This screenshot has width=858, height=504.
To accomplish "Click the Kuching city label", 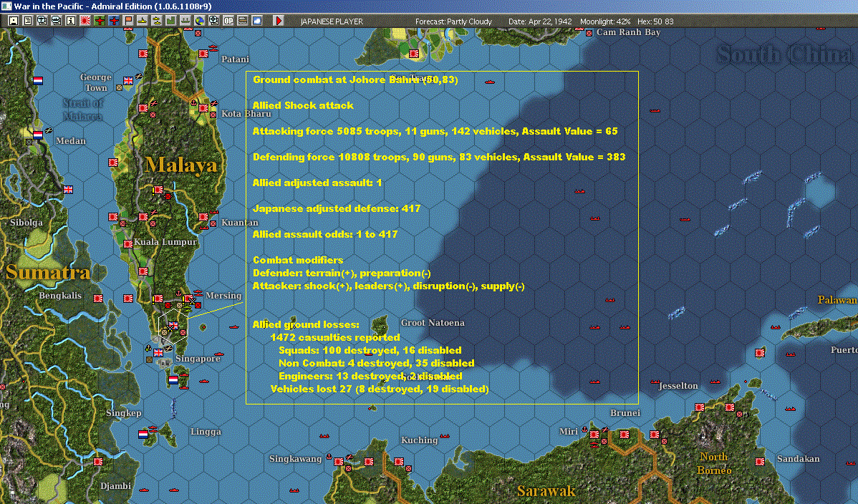I will (x=419, y=440).
